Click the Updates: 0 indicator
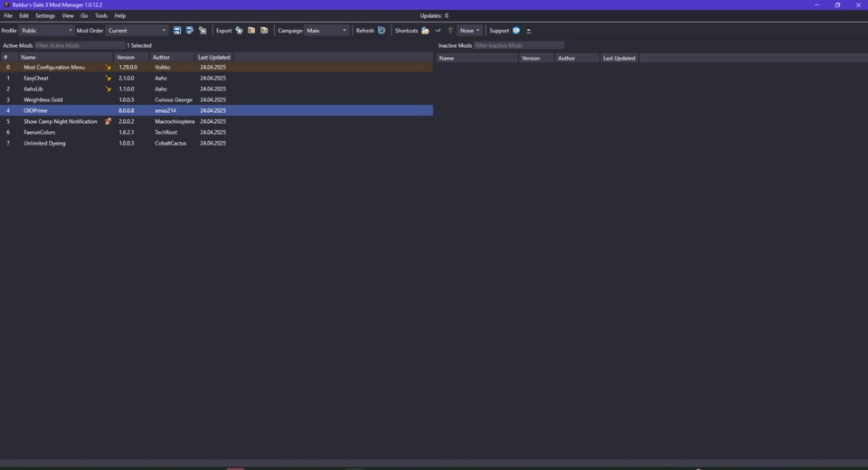The image size is (868, 470). [x=434, y=15]
